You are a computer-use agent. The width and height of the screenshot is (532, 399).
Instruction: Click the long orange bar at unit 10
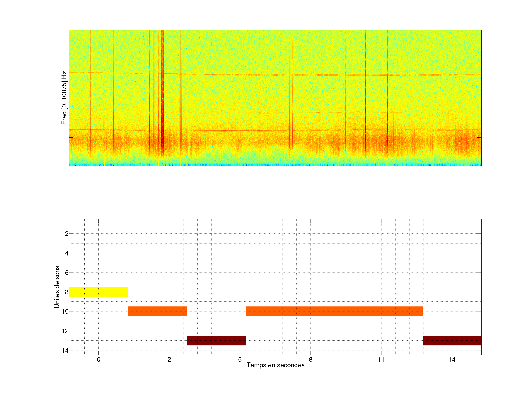pyautogui.click(x=334, y=311)
